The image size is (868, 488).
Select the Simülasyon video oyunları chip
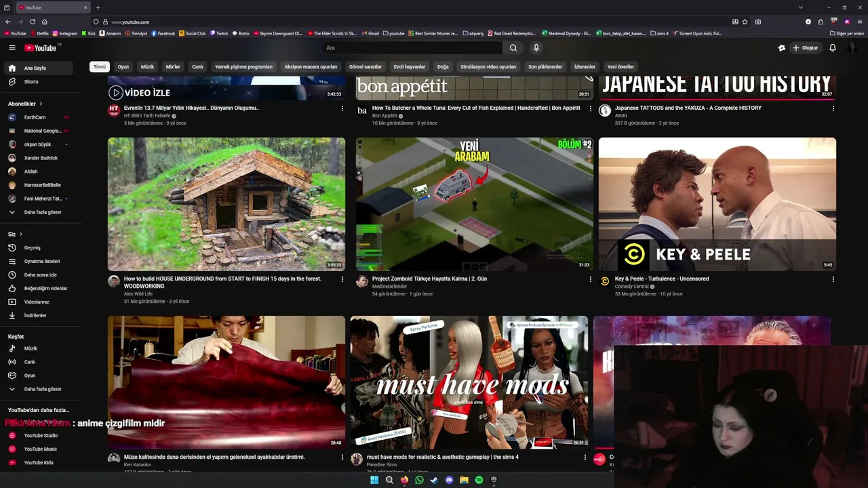[x=488, y=67]
